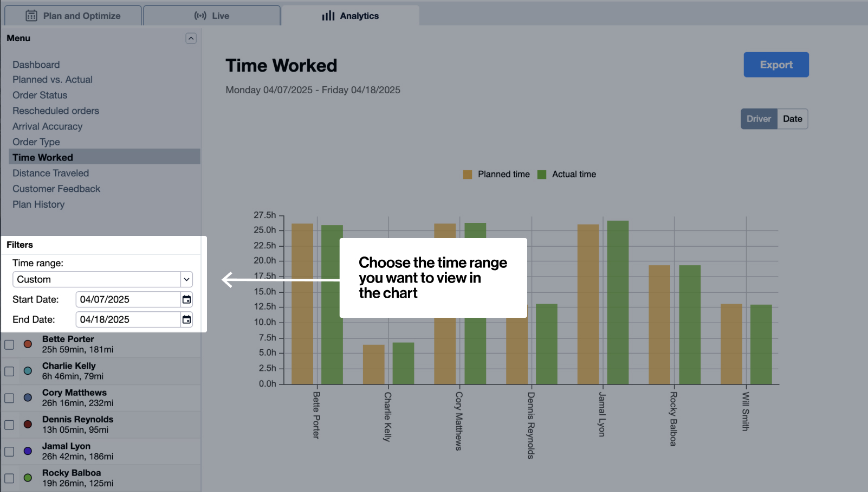The height and width of the screenshot is (494, 868).
Task: Click the Plan and Optimize calendar icon
Action: pyautogui.click(x=31, y=16)
